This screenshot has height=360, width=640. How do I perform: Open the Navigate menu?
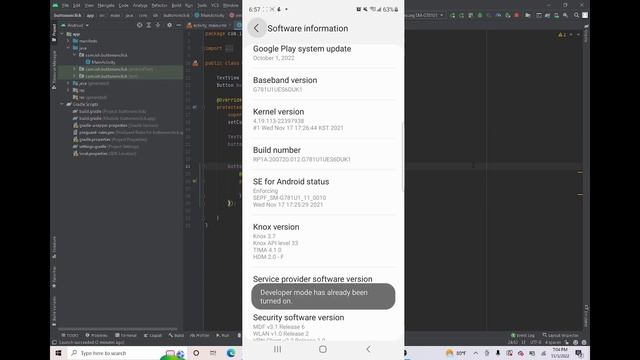pos(106,5)
